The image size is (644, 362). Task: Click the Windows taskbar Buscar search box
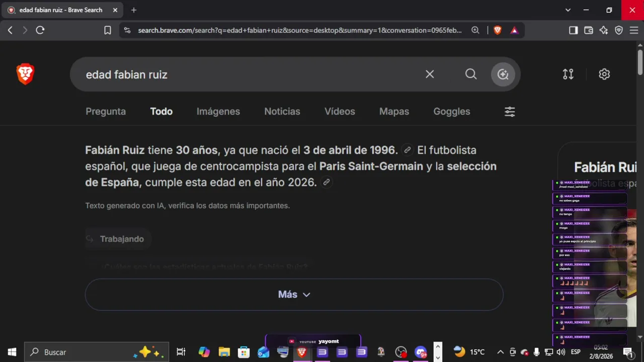[x=96, y=352]
